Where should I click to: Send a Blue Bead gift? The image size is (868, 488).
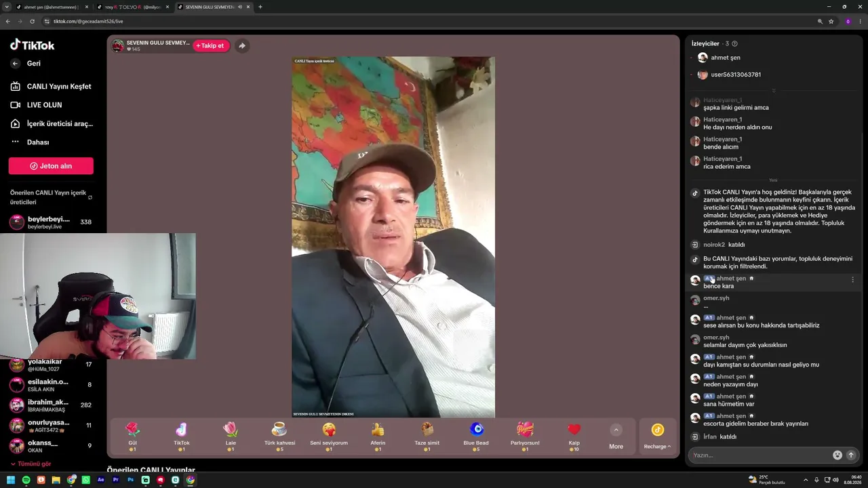(x=476, y=435)
